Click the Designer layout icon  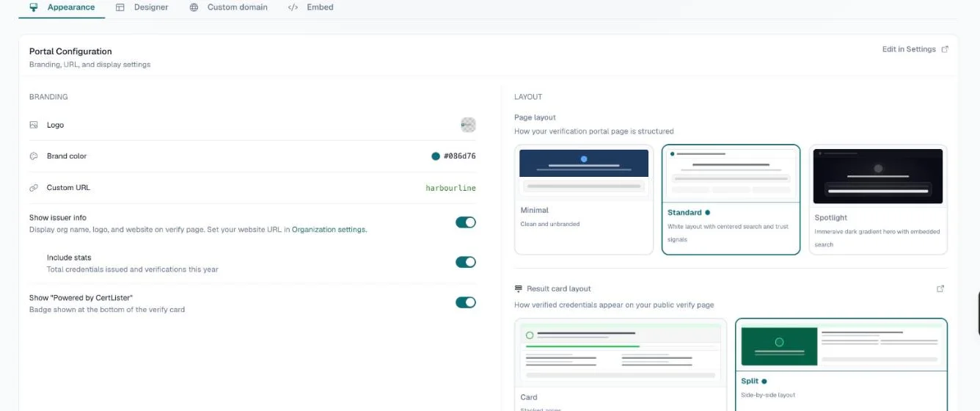tap(120, 7)
